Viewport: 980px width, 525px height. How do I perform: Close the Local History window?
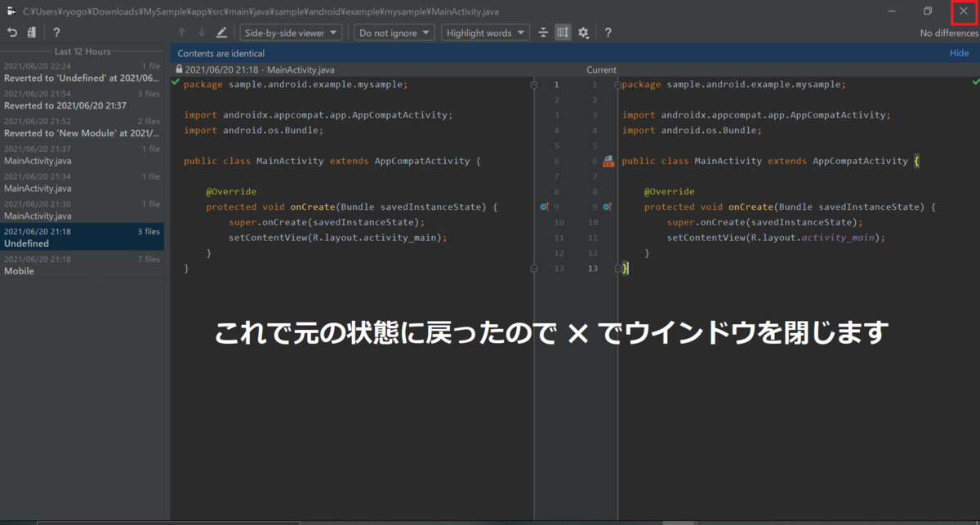(x=964, y=11)
